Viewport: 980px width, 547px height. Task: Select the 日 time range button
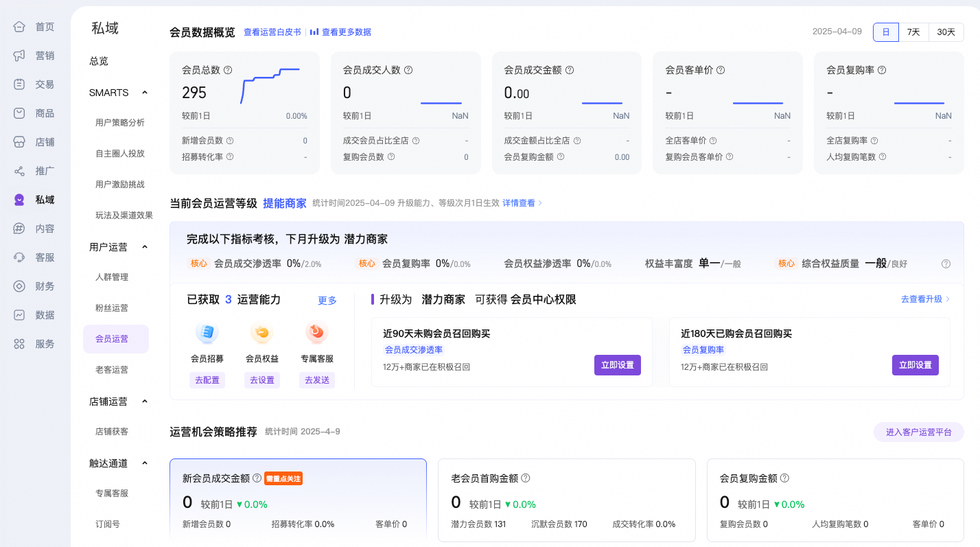click(886, 32)
